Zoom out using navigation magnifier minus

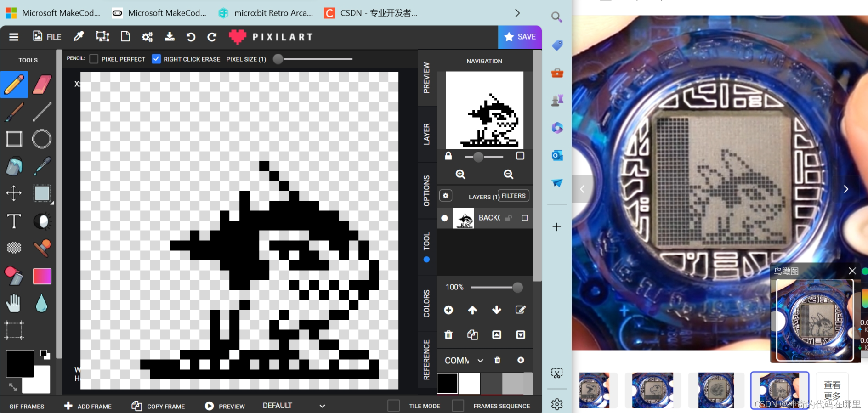point(508,174)
